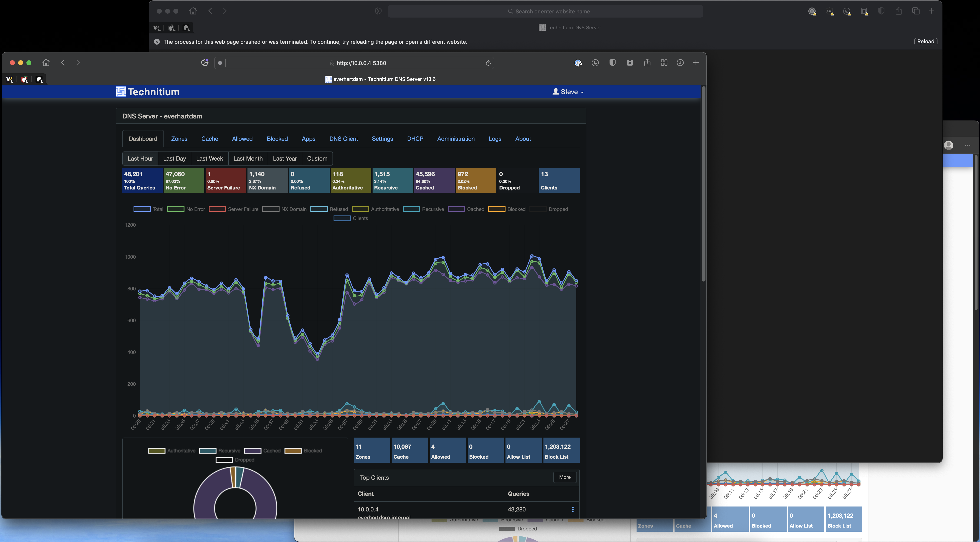Viewport: 980px width, 542px height.
Task: Switch to the Zones tab
Action: click(179, 139)
